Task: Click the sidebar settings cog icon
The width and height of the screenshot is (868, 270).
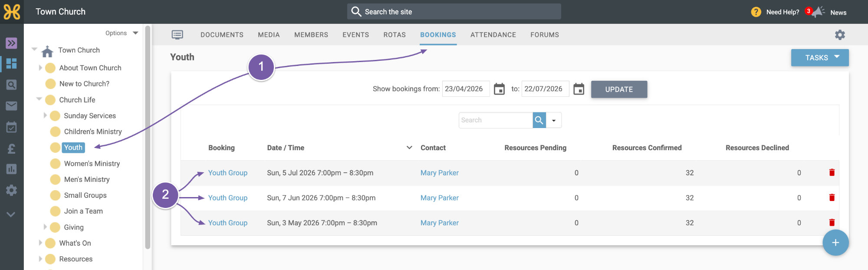Action: 12,190
